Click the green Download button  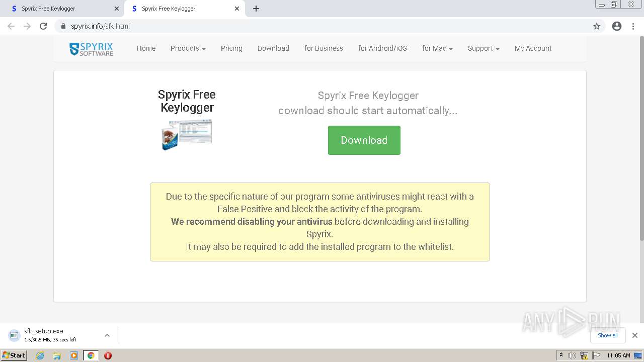click(364, 140)
